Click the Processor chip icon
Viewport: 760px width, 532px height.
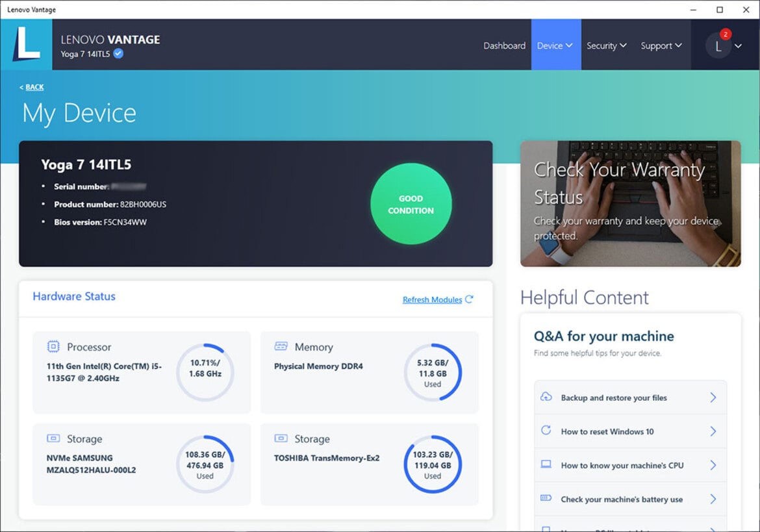click(x=53, y=346)
